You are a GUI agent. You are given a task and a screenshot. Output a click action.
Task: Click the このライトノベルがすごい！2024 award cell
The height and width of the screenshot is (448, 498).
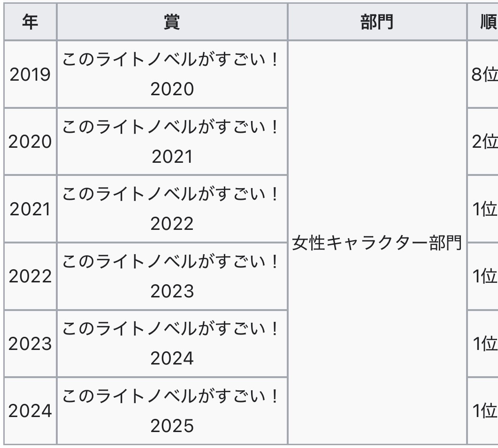click(x=172, y=344)
